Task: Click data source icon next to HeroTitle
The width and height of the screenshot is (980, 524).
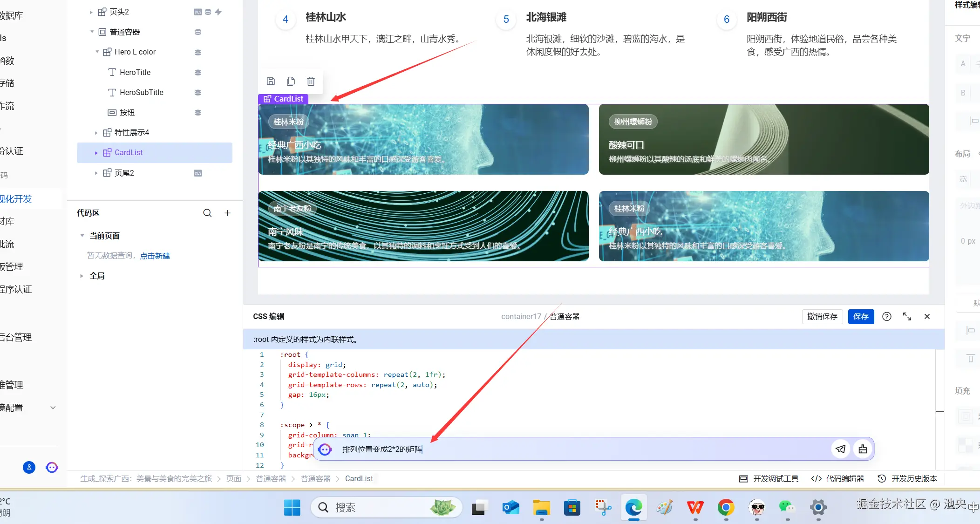Action: 198,72
